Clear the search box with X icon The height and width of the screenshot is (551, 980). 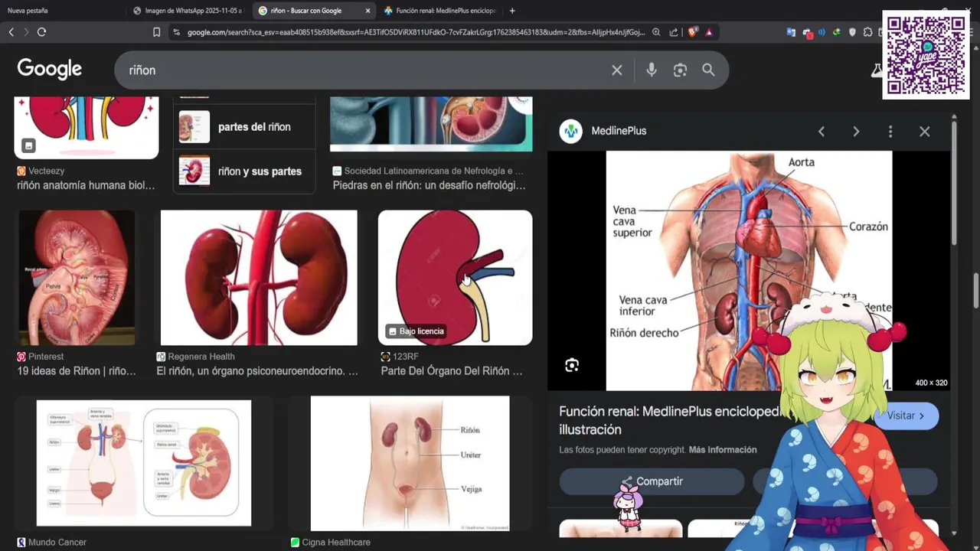point(617,70)
